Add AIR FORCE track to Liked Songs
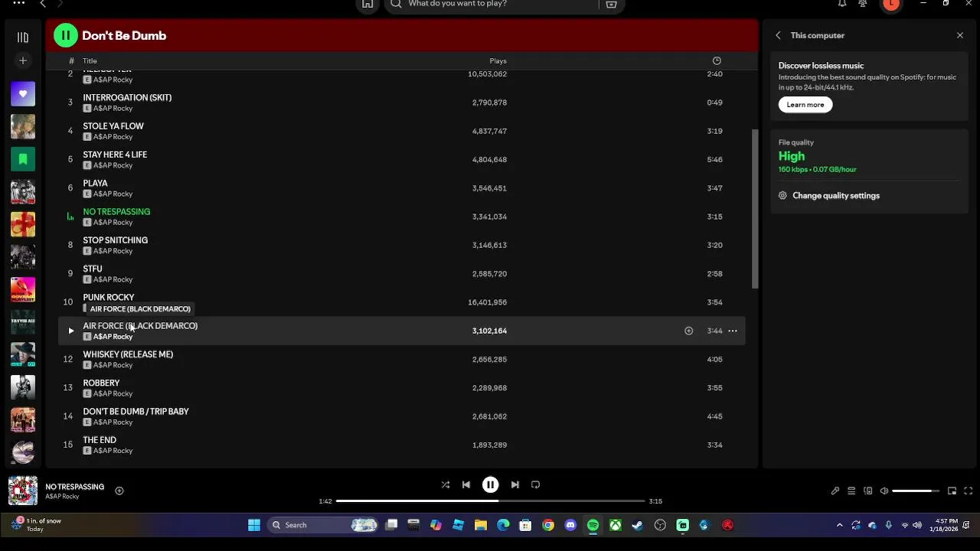Image resolution: width=980 pixels, height=551 pixels. tap(688, 331)
